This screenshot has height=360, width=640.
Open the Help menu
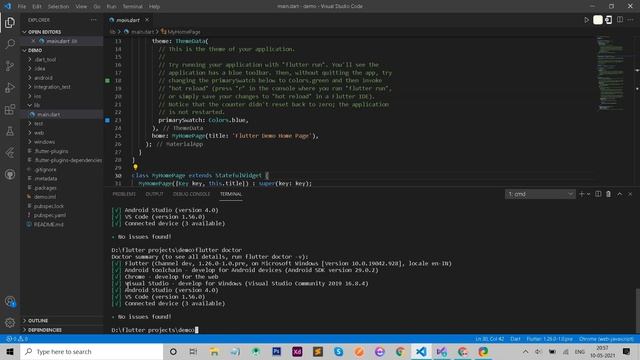coord(154,6)
